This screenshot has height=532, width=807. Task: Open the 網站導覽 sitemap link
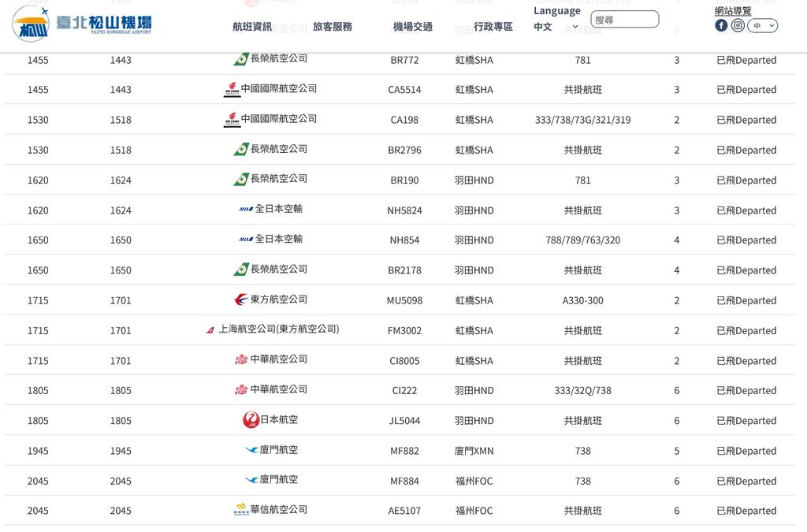(733, 11)
